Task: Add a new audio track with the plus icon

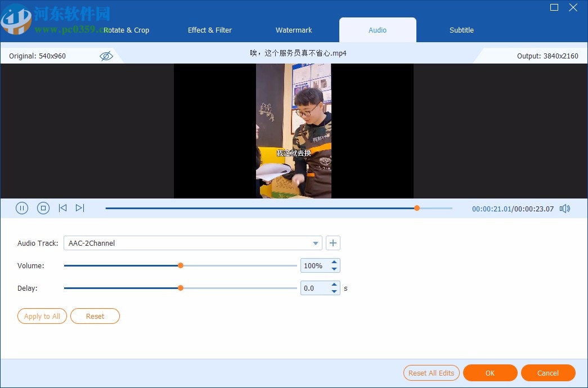Action: coord(333,243)
